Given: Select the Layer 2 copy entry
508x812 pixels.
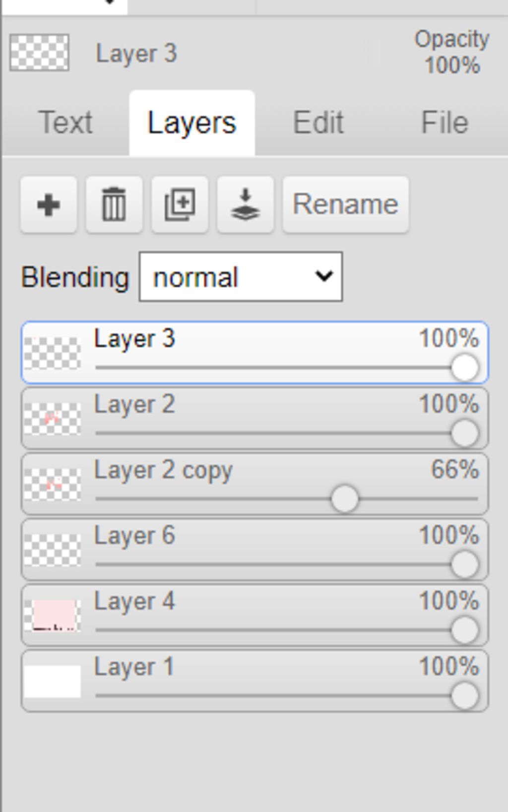Looking at the screenshot, I should [x=163, y=470].
